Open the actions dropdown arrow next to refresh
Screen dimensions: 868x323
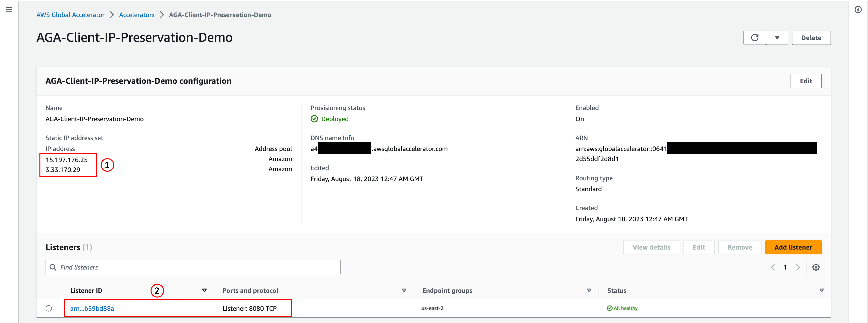coord(777,38)
